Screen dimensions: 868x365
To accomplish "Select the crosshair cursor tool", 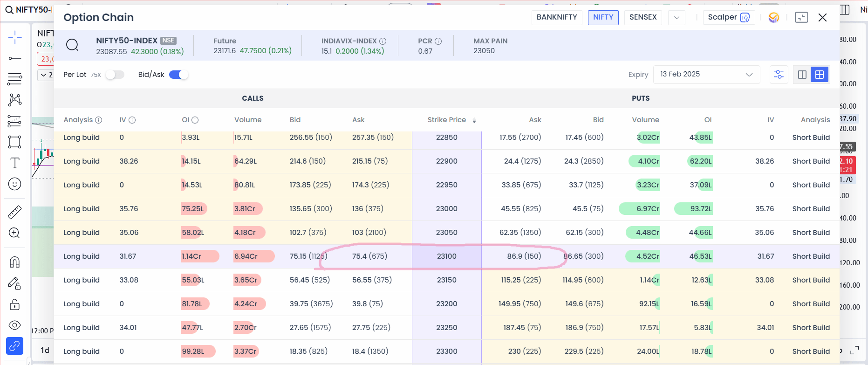I will 15,38.
